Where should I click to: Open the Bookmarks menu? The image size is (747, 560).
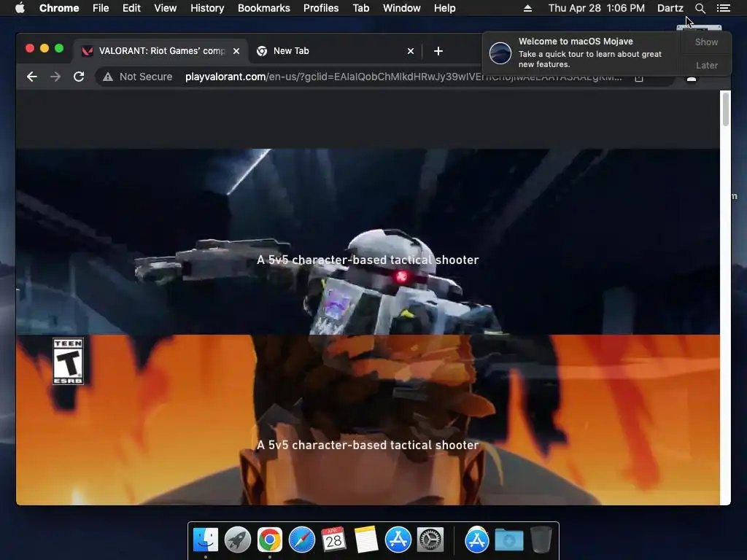[x=264, y=8]
